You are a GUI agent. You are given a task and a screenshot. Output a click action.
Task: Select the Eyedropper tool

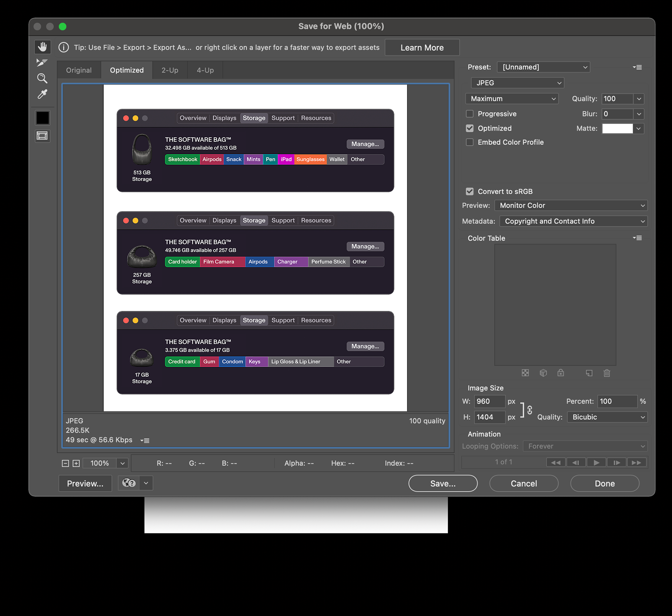click(42, 94)
